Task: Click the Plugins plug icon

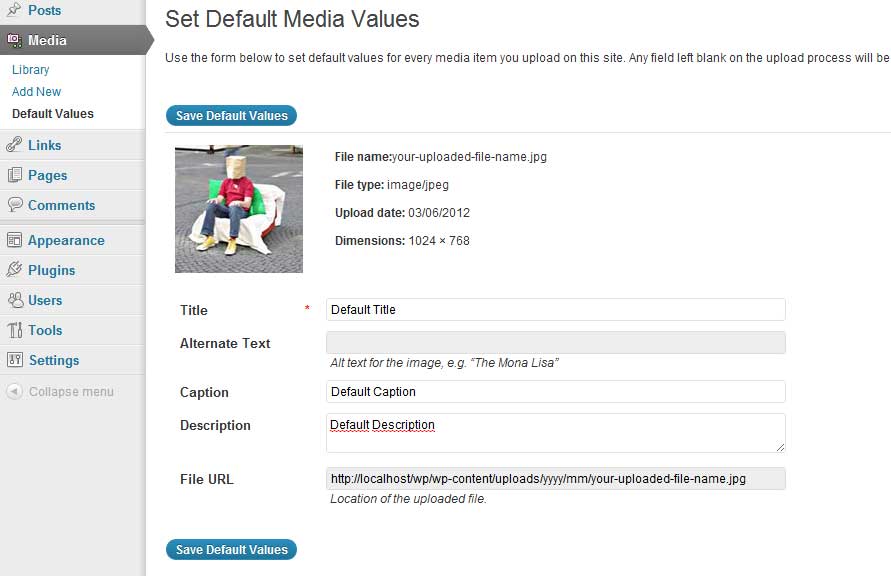Action: point(14,269)
